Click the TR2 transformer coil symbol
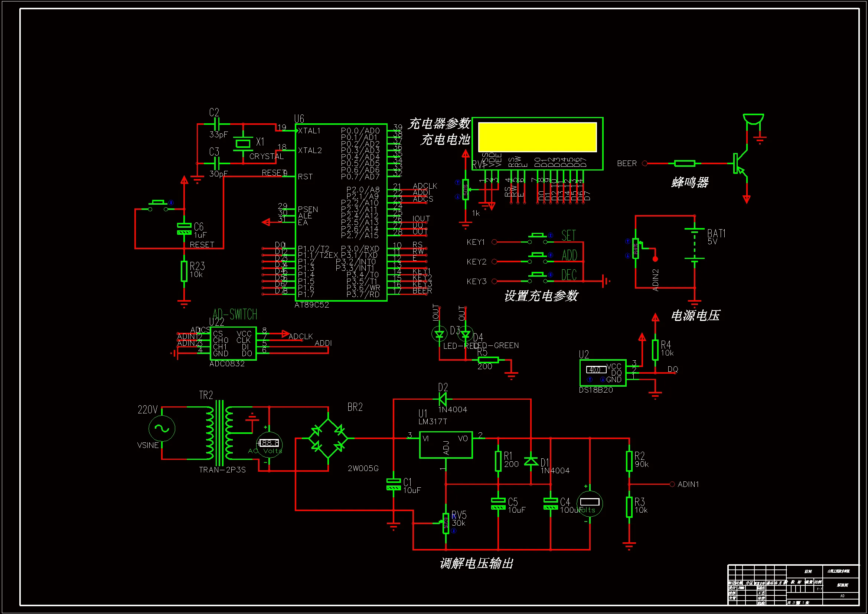868x614 pixels. (x=219, y=432)
